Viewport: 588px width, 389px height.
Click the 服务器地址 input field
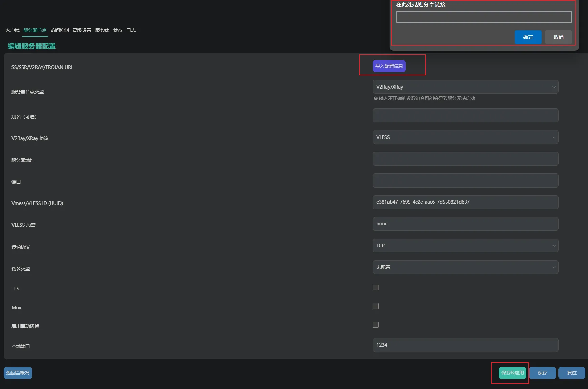click(x=465, y=159)
